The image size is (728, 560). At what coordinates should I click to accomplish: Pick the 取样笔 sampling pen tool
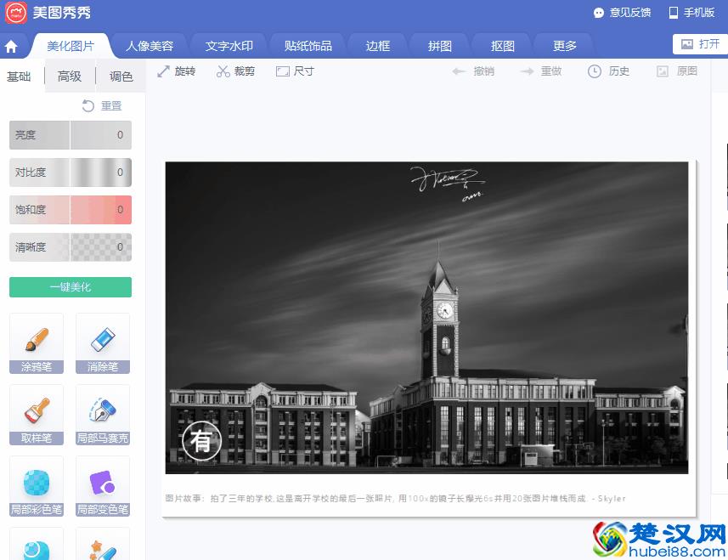[36, 414]
